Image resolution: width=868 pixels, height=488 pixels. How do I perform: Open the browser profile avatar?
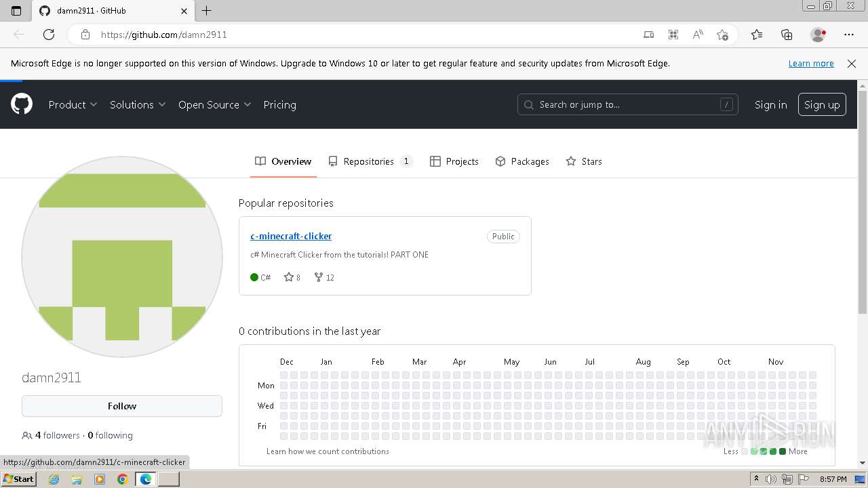point(818,35)
